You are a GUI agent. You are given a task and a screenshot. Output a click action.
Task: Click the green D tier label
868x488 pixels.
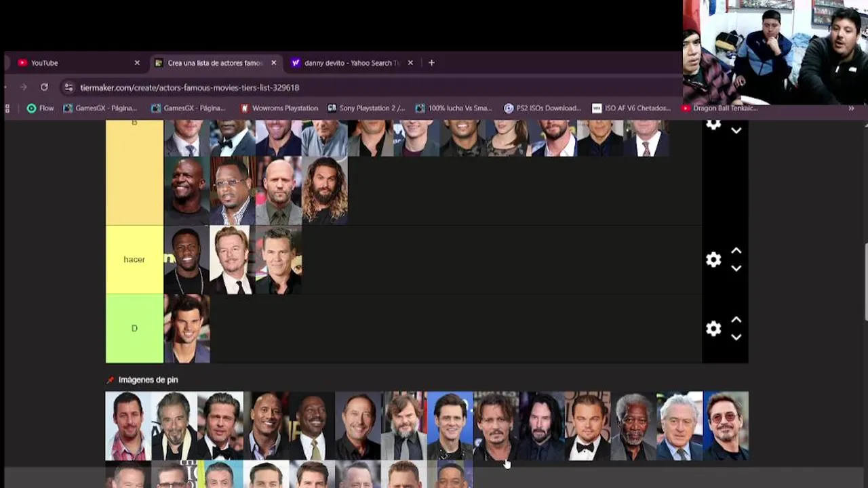[x=134, y=329]
